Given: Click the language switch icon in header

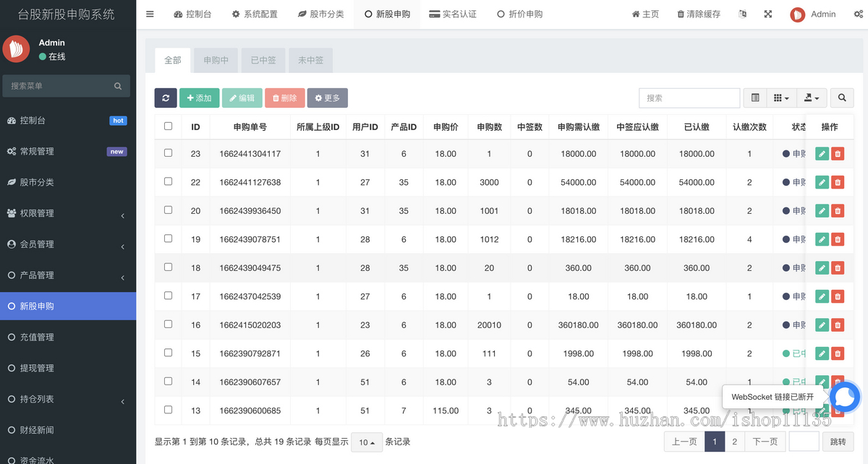Looking at the screenshot, I should click(x=742, y=14).
